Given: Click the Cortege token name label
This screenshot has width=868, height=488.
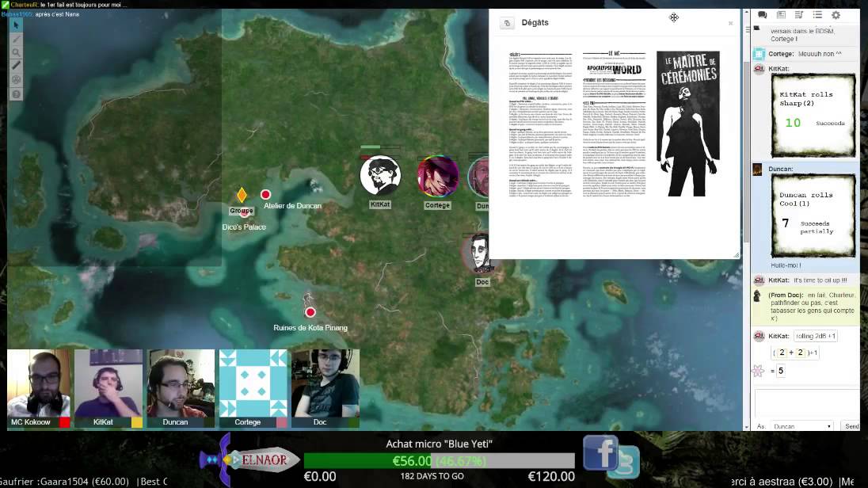Looking at the screenshot, I should point(437,205).
